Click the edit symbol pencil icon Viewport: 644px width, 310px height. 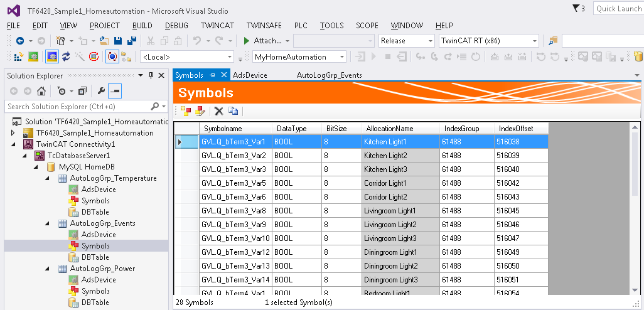(x=200, y=111)
